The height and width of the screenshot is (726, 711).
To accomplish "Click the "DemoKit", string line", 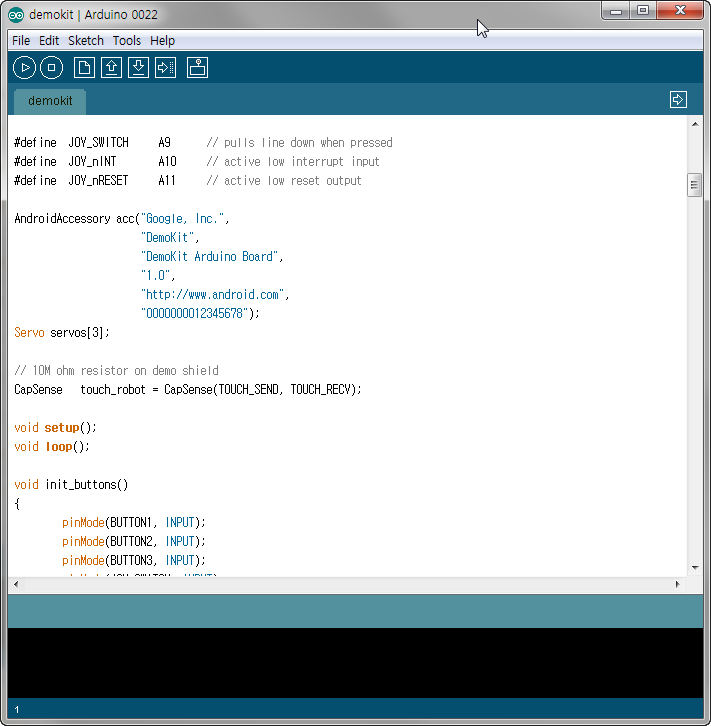I will 170,238.
